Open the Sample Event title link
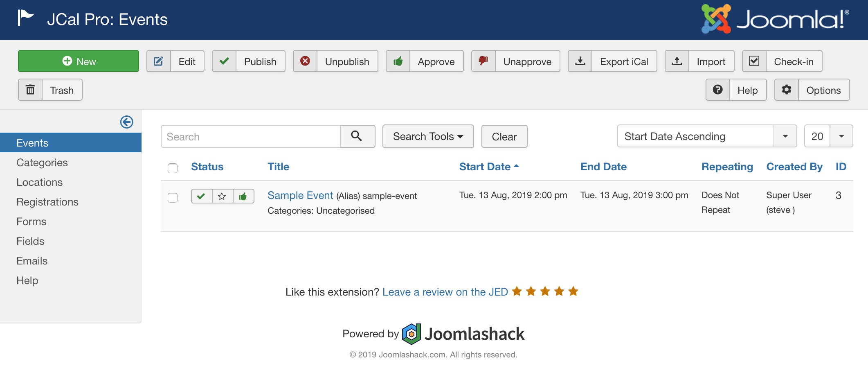The height and width of the screenshot is (366, 868). (x=300, y=195)
